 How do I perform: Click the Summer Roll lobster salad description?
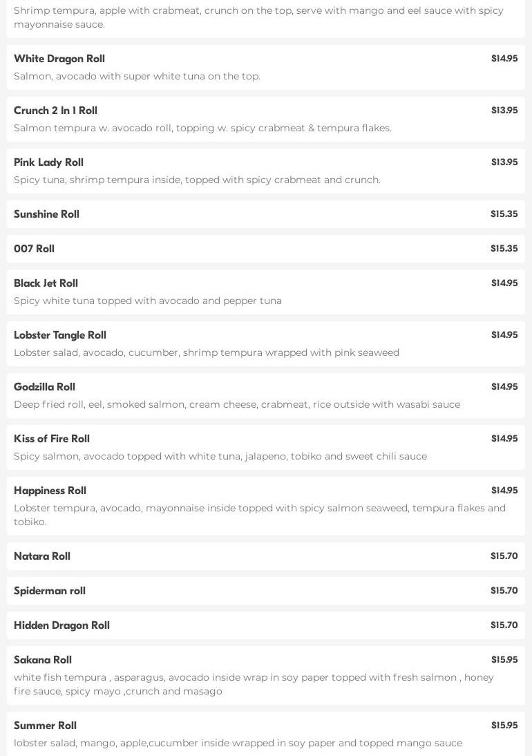[x=238, y=743]
